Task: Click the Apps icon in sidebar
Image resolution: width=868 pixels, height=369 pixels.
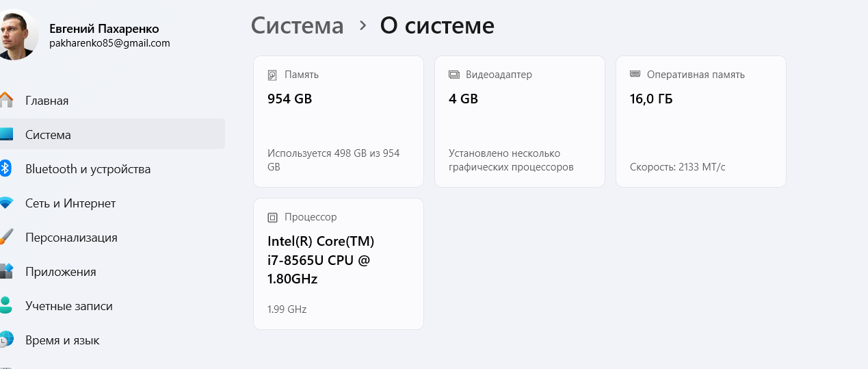Action: click(x=6, y=271)
